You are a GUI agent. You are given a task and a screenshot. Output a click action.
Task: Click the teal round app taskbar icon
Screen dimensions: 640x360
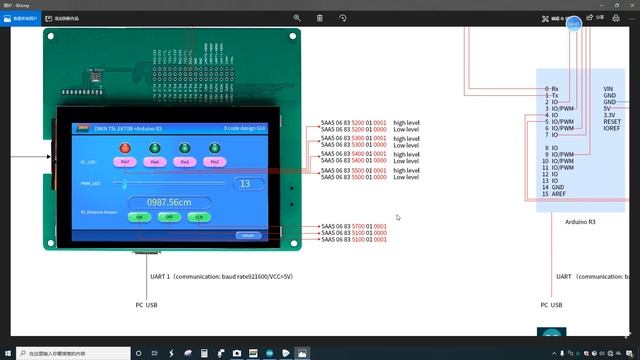click(x=269, y=353)
